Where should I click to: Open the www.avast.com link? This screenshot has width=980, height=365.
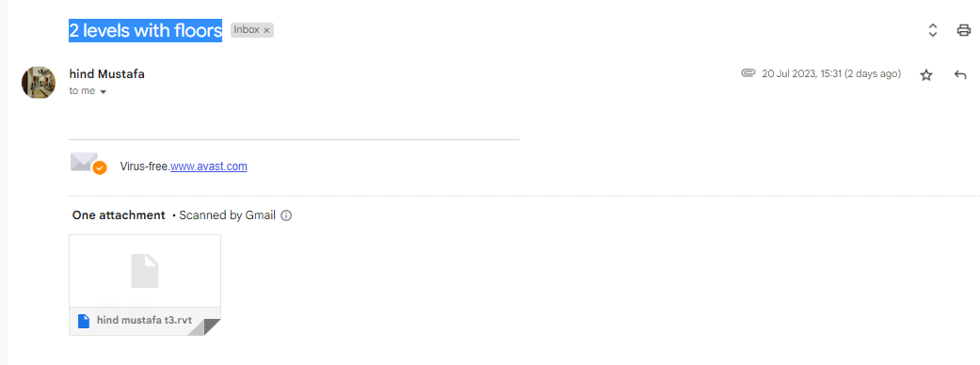[x=209, y=167]
